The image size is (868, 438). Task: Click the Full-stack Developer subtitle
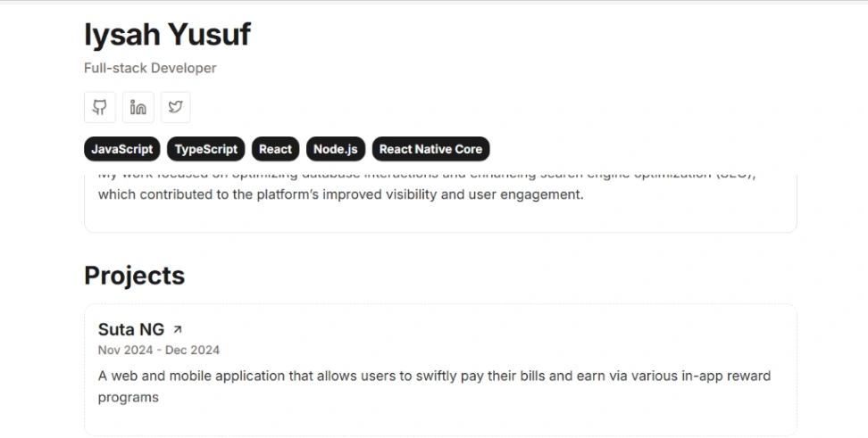(x=150, y=68)
